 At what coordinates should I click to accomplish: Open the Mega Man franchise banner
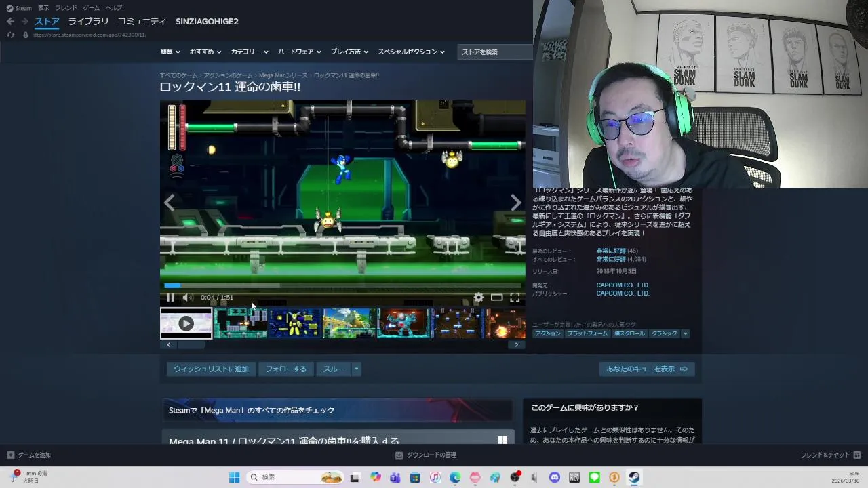pos(337,410)
